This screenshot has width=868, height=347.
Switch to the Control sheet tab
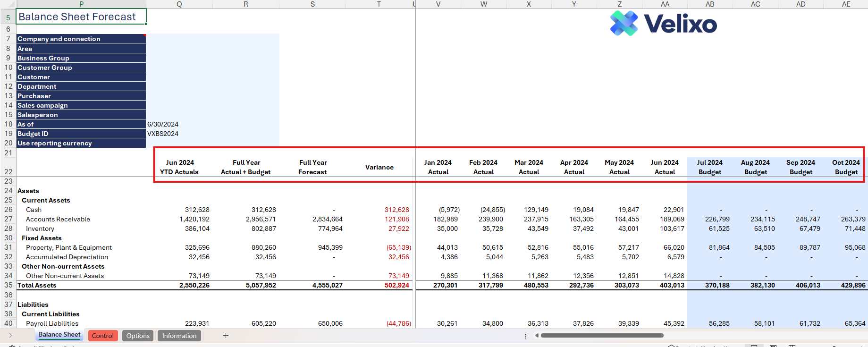point(102,336)
